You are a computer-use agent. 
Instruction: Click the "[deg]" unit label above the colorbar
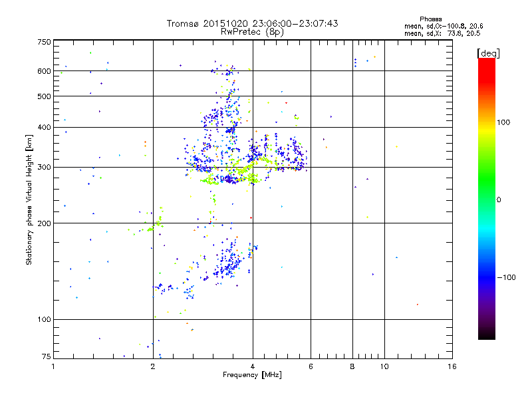coord(488,53)
